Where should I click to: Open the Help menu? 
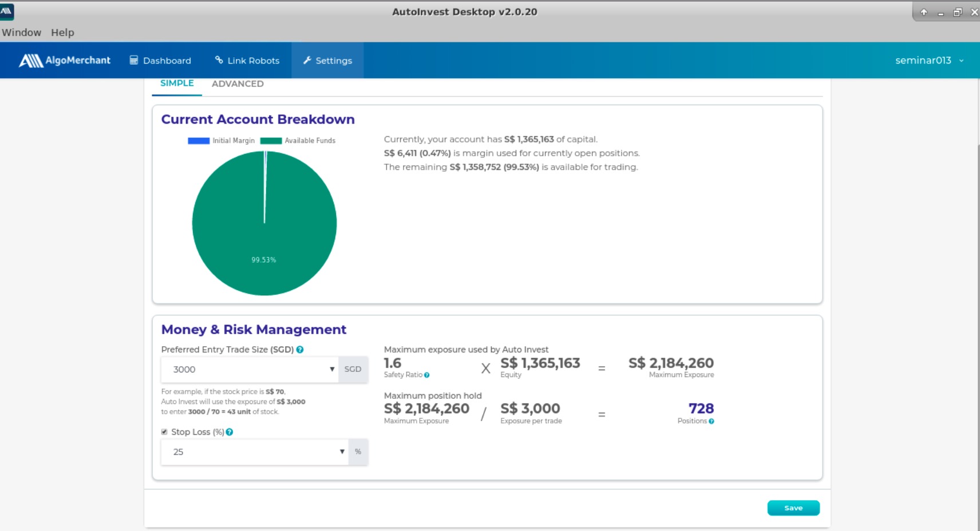point(62,33)
